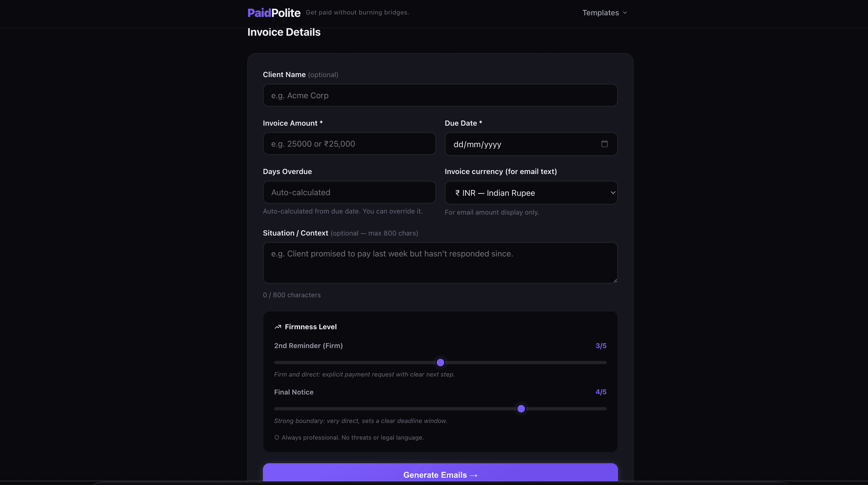
Task: Click the currency dropdown chevron arrow
Action: pyautogui.click(x=613, y=193)
